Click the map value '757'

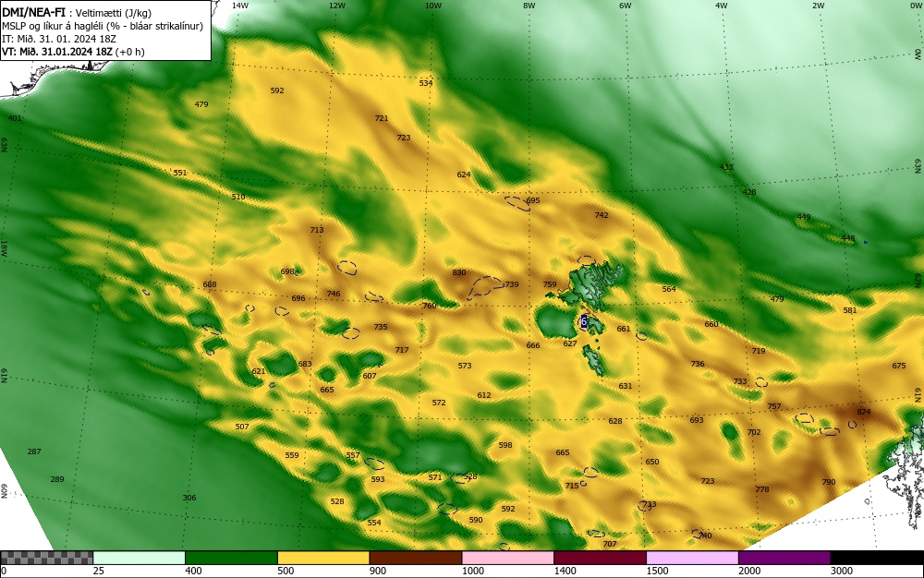coord(774,406)
